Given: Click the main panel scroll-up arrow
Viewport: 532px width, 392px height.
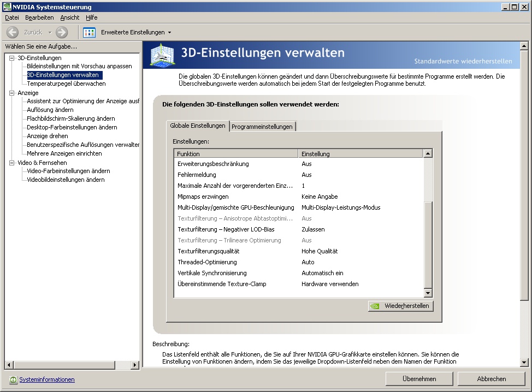Looking at the screenshot, I should 524,46.
